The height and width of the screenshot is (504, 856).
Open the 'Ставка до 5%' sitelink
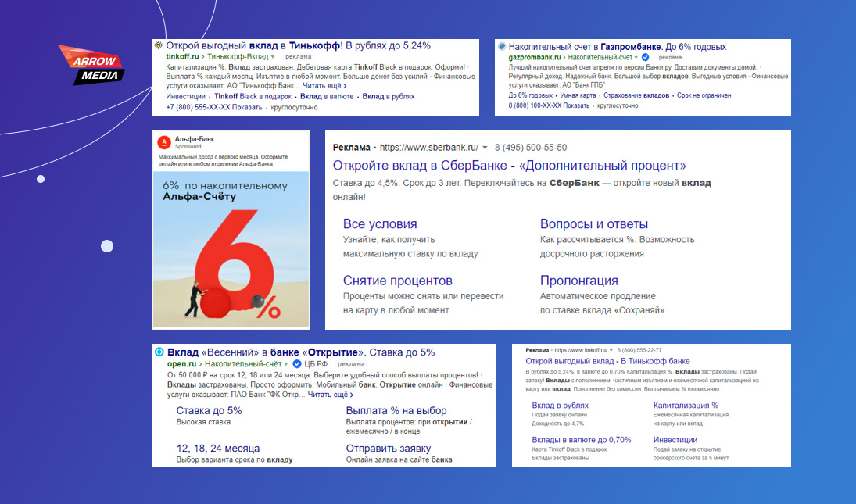tap(209, 411)
